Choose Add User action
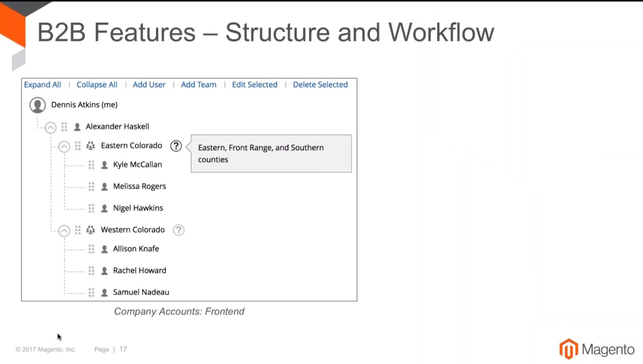Image resolution: width=643 pixels, height=364 pixels. click(149, 85)
